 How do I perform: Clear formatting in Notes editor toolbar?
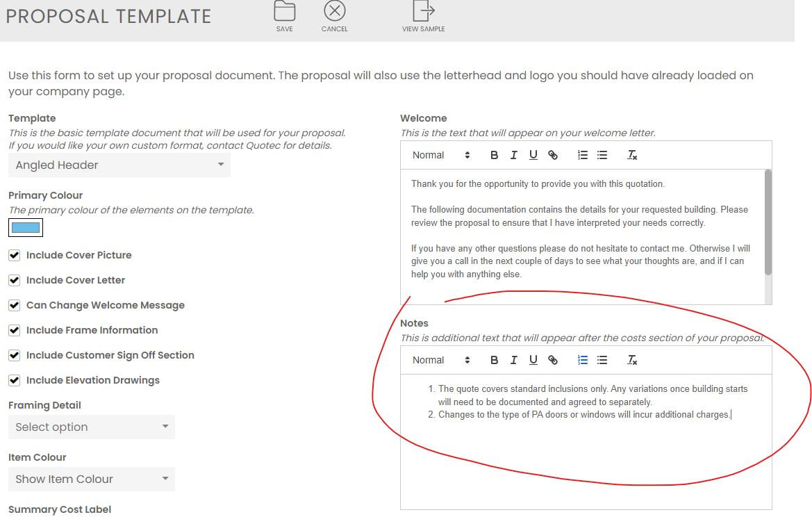click(x=632, y=360)
